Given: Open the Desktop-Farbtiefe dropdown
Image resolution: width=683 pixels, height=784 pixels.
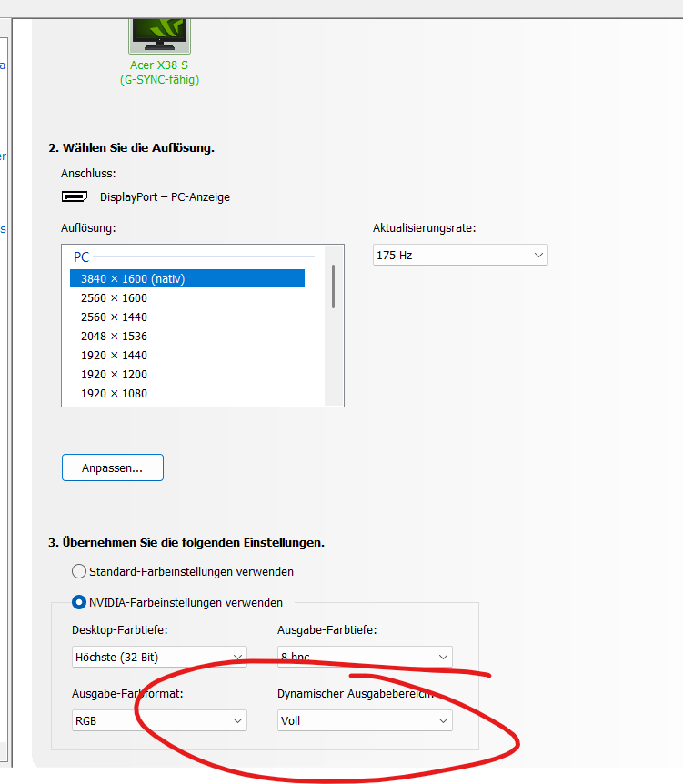Looking at the screenshot, I should click(x=159, y=657).
